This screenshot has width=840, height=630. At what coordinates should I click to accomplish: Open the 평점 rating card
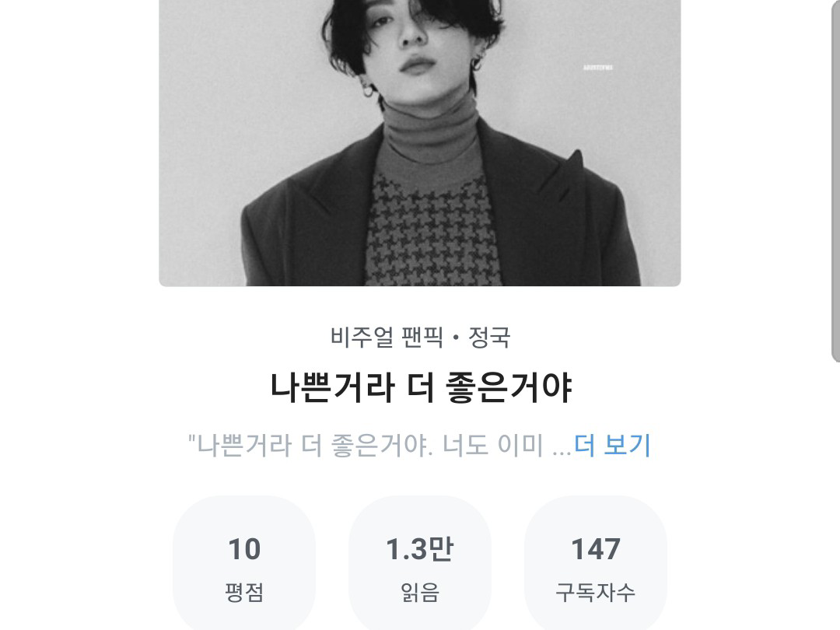tap(244, 563)
